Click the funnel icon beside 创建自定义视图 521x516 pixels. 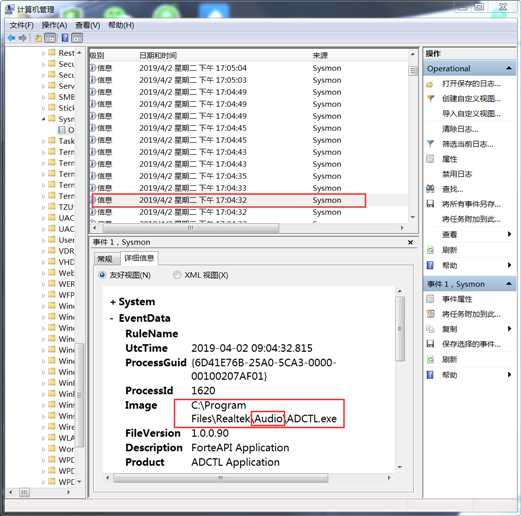point(430,99)
